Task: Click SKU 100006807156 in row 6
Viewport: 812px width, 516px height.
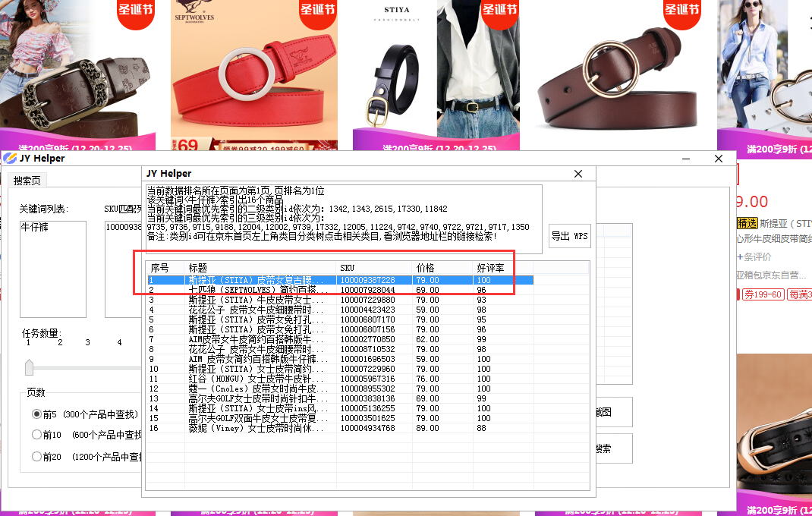Action: pyautogui.click(x=368, y=329)
